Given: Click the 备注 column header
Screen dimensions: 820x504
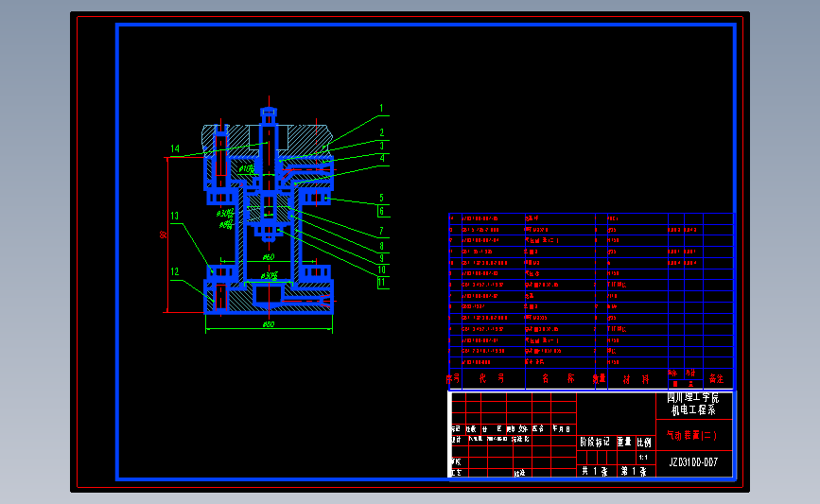Looking at the screenshot, I should [717, 378].
